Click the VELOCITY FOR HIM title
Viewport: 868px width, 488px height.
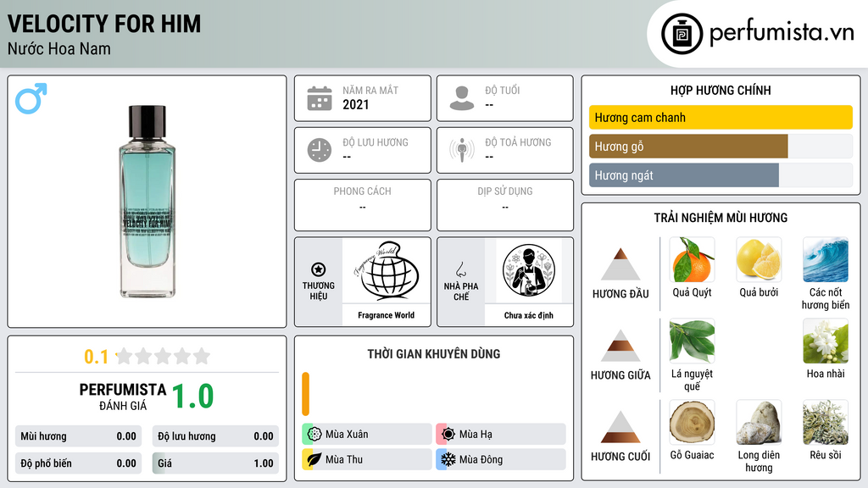pyautogui.click(x=104, y=24)
